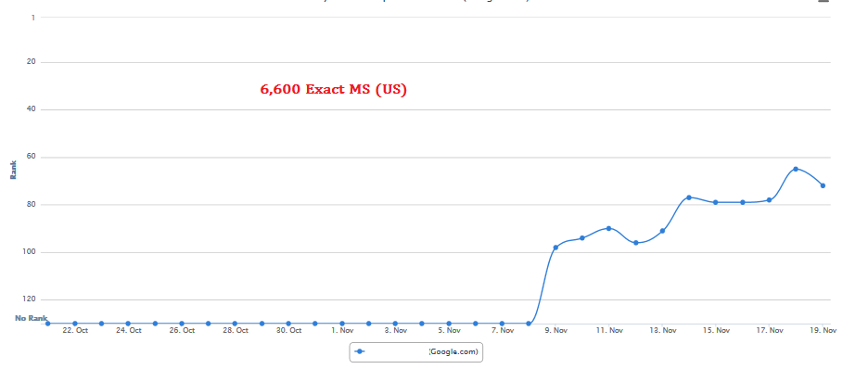Click the 11 Nov data point near rank 90
Image resolution: width=868 pixels, height=369 pixels.
click(609, 228)
